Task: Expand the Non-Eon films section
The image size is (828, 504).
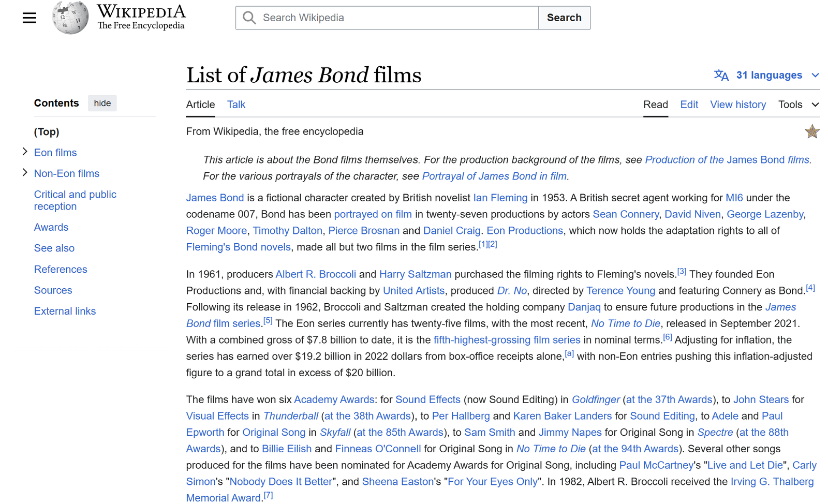Action: pos(25,173)
